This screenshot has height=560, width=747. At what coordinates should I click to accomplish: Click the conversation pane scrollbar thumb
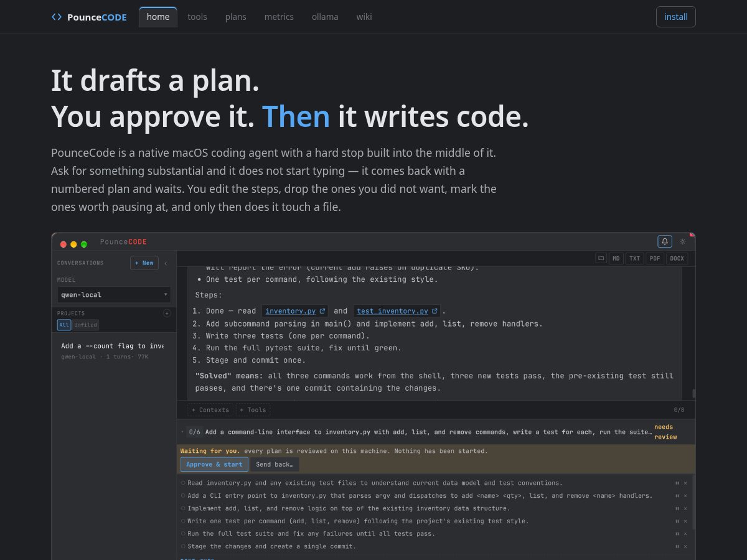693,393
